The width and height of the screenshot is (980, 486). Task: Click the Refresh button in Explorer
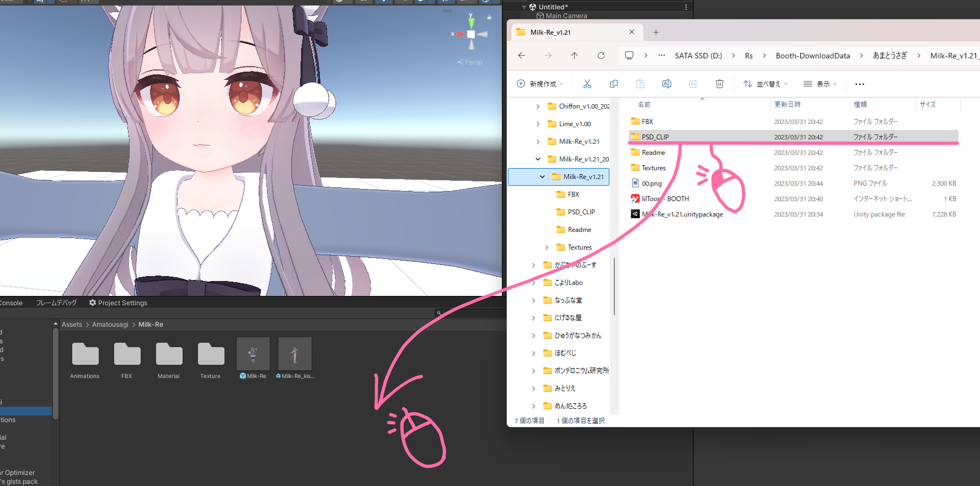601,56
